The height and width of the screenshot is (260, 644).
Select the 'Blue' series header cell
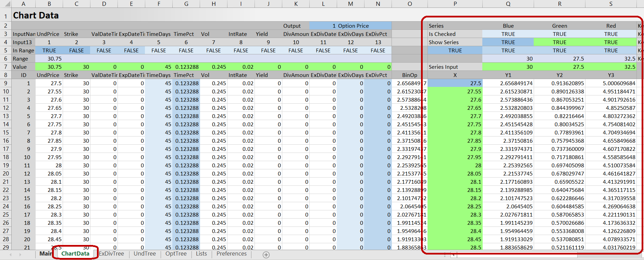[x=508, y=26]
